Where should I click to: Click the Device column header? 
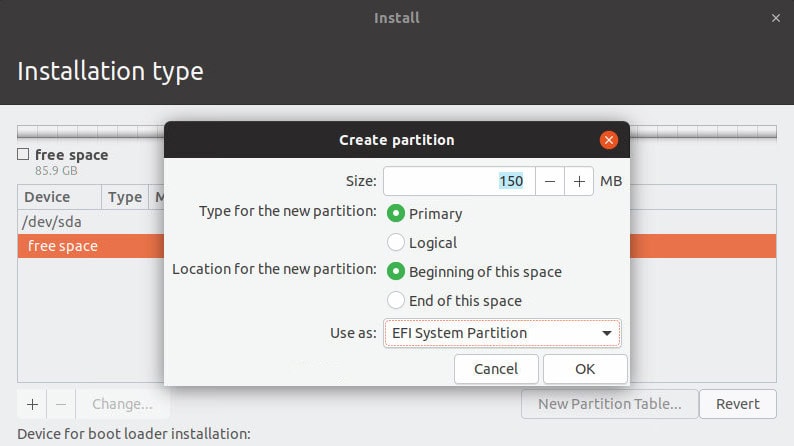click(59, 197)
